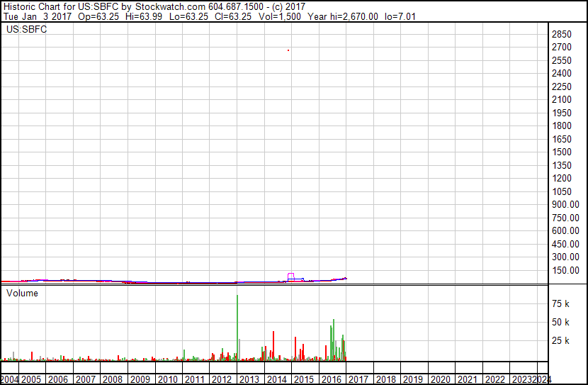
Task: Click the 2400 price axis label
Action: (561, 74)
